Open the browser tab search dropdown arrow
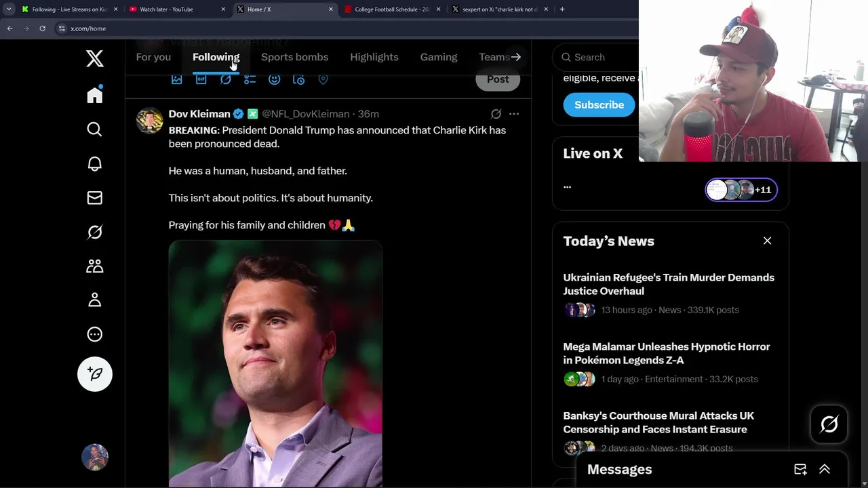This screenshot has width=868, height=488. pyautogui.click(x=9, y=9)
